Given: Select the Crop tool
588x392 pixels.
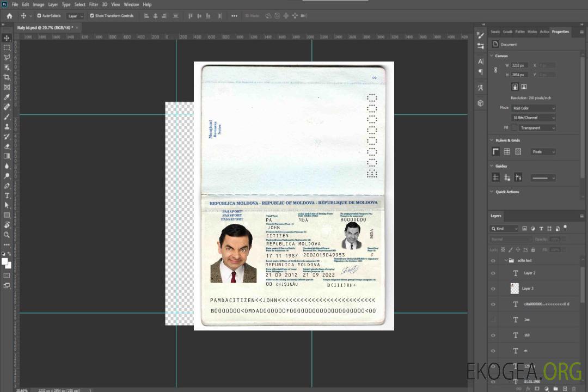Looking at the screenshot, I should point(7,77).
